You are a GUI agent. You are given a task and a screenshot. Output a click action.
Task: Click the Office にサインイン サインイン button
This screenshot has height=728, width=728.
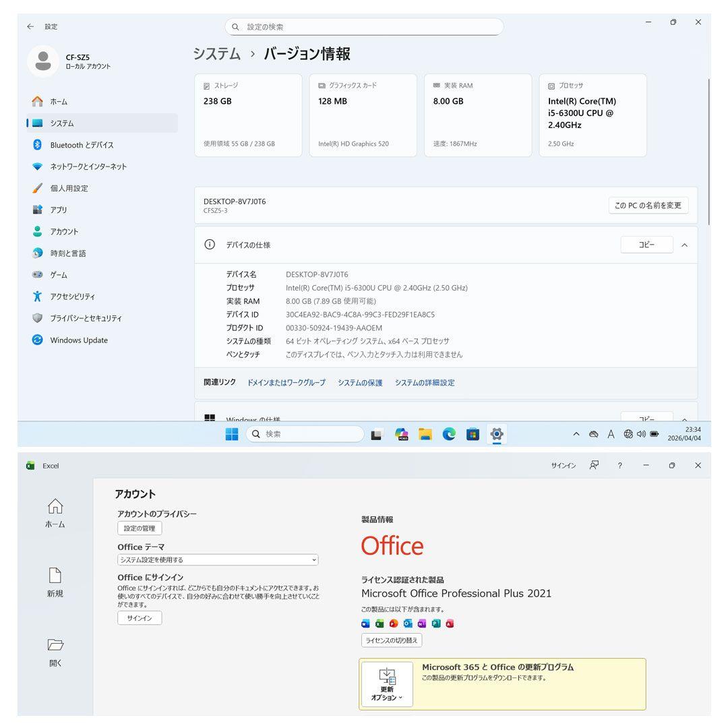click(x=140, y=618)
